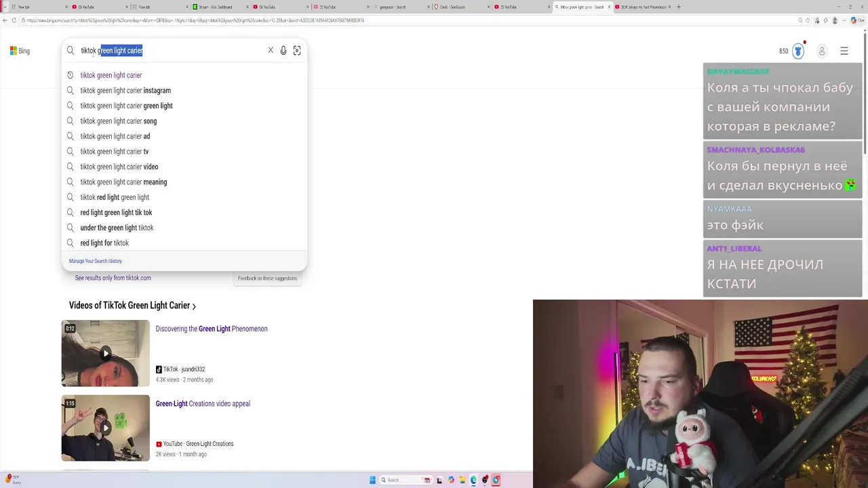868x488 pixels.
Task: Switch to the first 'New tab' tab
Action: (39, 7)
